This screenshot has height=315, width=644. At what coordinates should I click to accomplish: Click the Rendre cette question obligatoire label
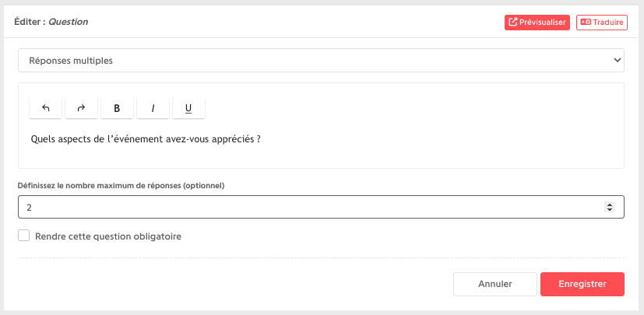(x=108, y=236)
